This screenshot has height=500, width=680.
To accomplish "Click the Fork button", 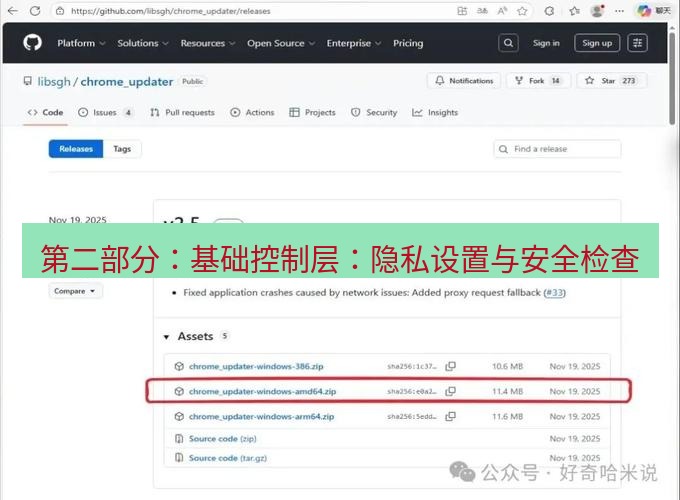I will 538,81.
